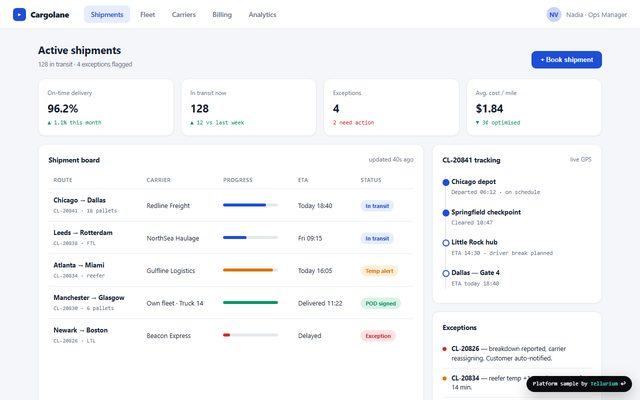Click the ETA column header
Image resolution: width=640 pixels, height=400 pixels.
303,180
